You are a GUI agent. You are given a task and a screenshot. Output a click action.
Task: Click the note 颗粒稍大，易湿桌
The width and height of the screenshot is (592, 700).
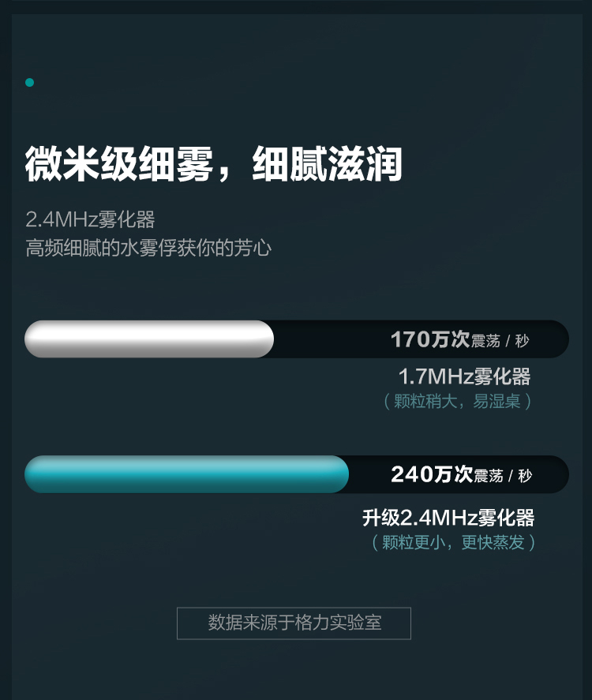point(458,401)
